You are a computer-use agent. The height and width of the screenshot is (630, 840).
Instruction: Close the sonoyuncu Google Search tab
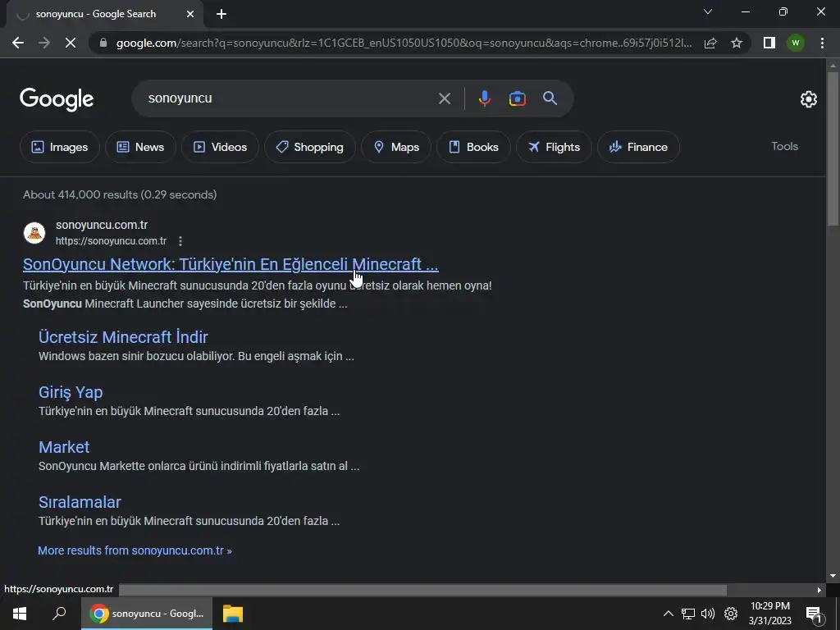pos(190,15)
